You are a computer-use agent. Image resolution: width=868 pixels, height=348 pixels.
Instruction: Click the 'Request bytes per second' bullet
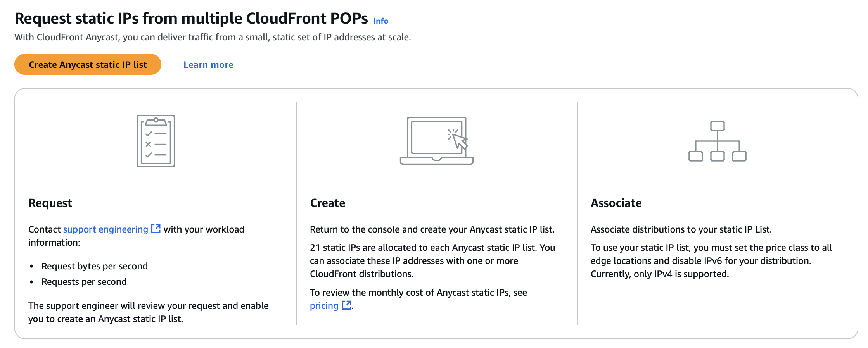(x=95, y=266)
